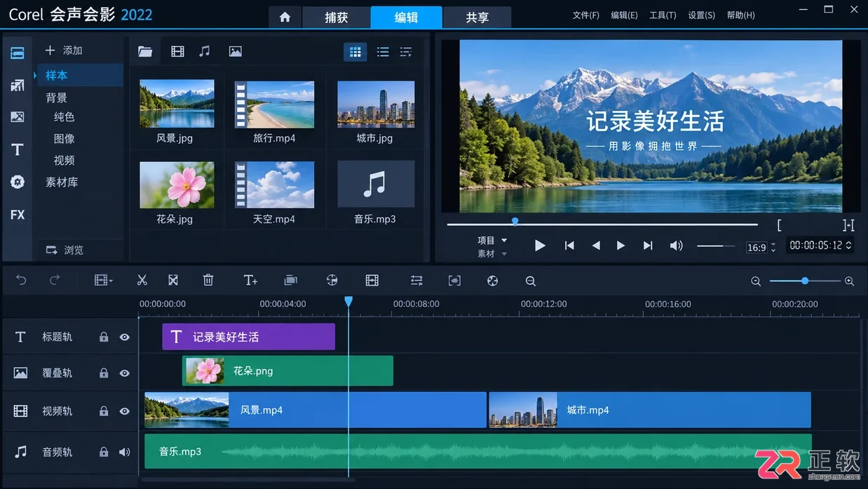Click the preview scrubber playhead handle
Viewport: 868px width, 489px height.
515,222
